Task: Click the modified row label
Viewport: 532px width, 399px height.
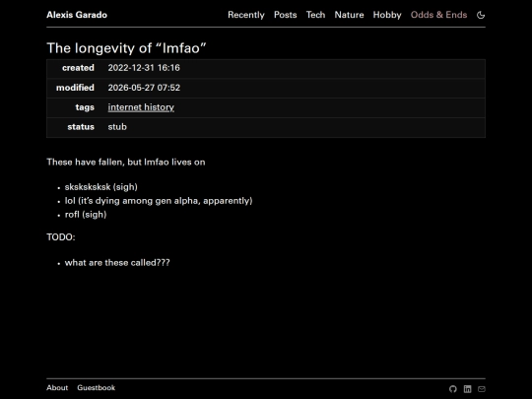Action: coord(75,88)
